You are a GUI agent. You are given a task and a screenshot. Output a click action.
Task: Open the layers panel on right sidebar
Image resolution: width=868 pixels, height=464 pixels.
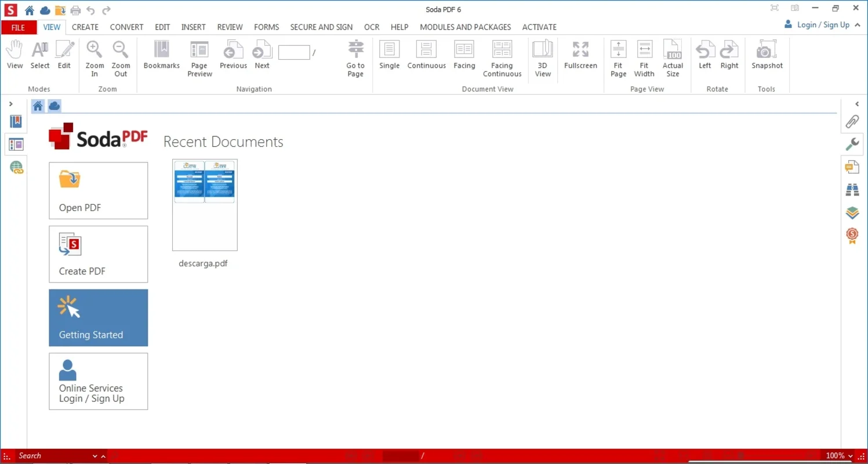pos(852,212)
